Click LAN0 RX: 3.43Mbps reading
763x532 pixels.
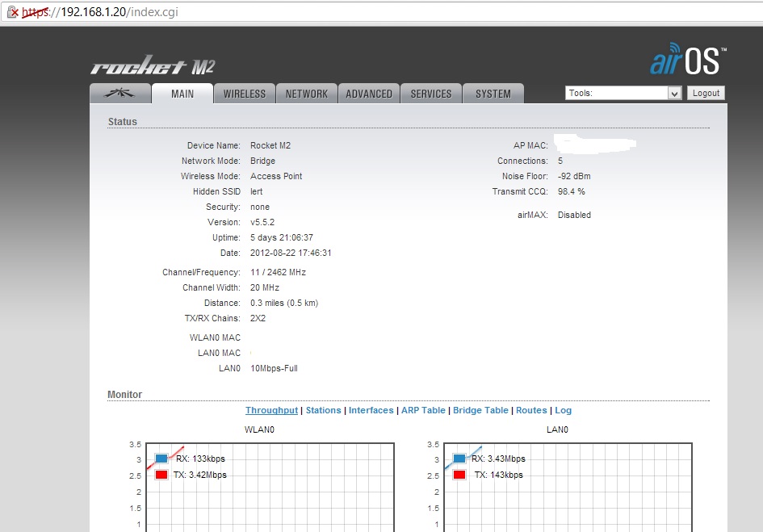tap(498, 459)
